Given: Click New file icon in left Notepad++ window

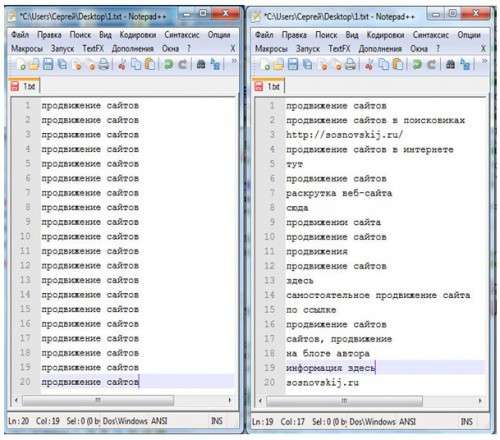Looking at the screenshot, I should 21,64.
